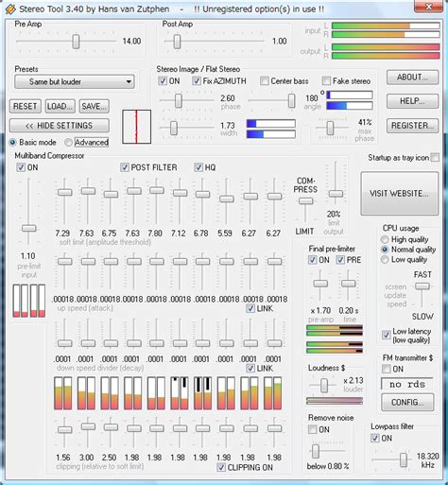Click the soft limit slider valued 7.29
Image resolution: width=448 pixels, height=485 pixels.
click(x=64, y=192)
